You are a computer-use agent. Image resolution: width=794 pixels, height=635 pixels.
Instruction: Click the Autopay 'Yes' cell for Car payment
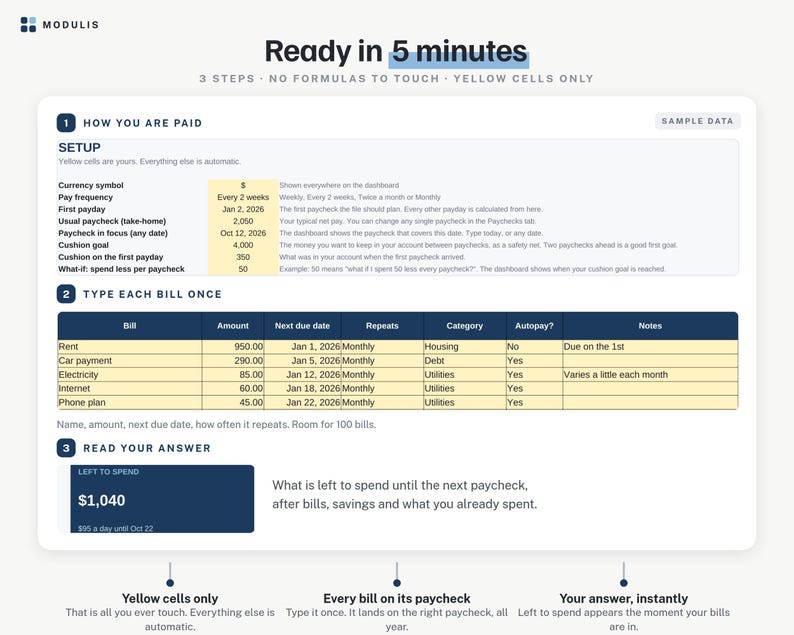pos(534,361)
